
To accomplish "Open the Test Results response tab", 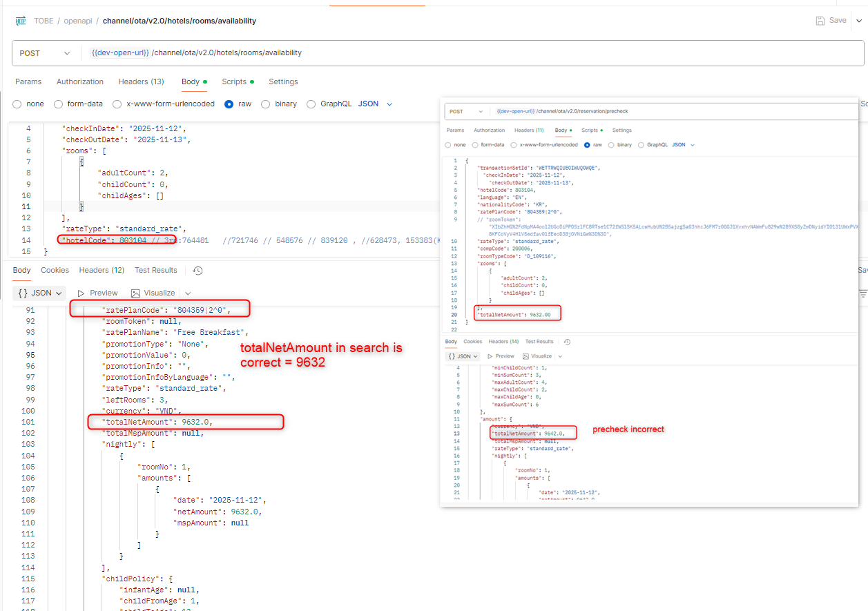I will pyautogui.click(x=156, y=270).
